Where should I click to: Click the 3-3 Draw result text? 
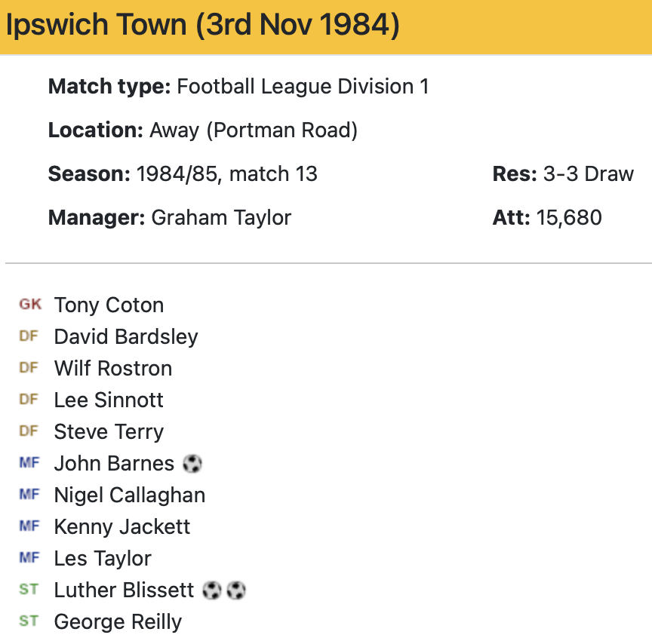(588, 174)
